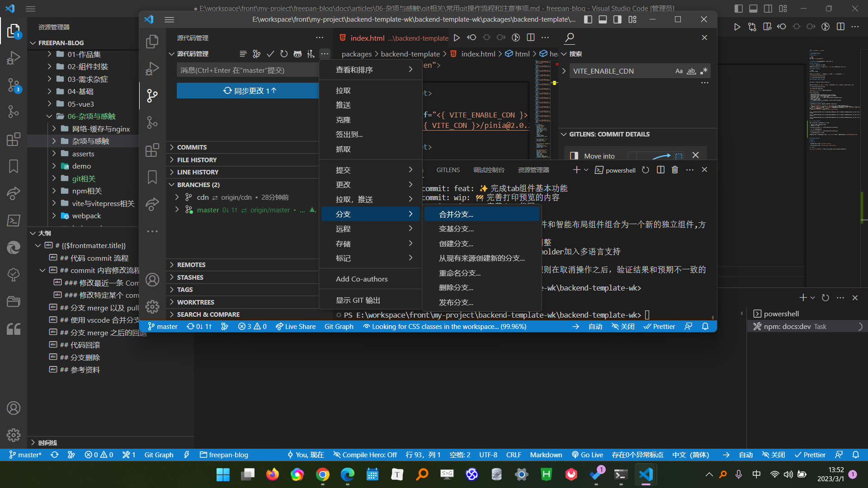Open Extensions view in inner activity bar
Screen dimensions: 868x488
click(x=152, y=150)
